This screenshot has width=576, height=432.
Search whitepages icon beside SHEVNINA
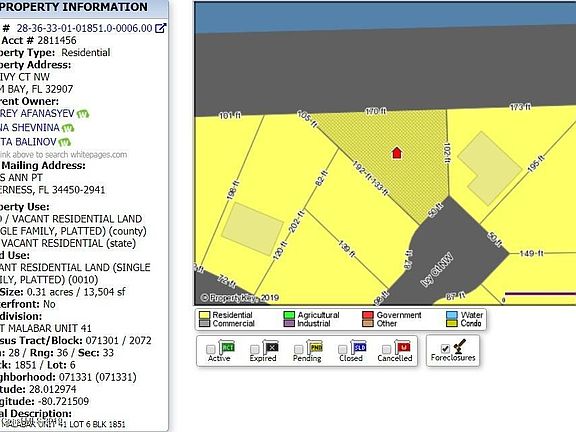click(68, 128)
